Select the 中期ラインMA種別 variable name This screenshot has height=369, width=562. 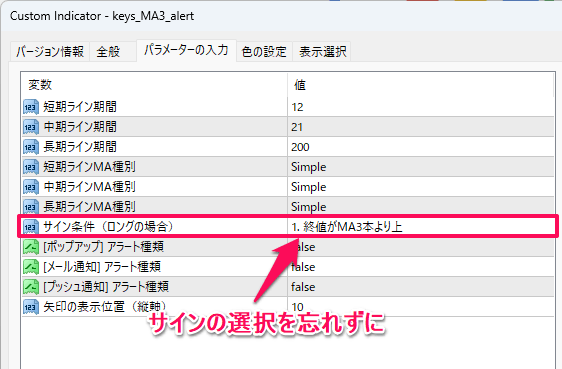(x=89, y=187)
